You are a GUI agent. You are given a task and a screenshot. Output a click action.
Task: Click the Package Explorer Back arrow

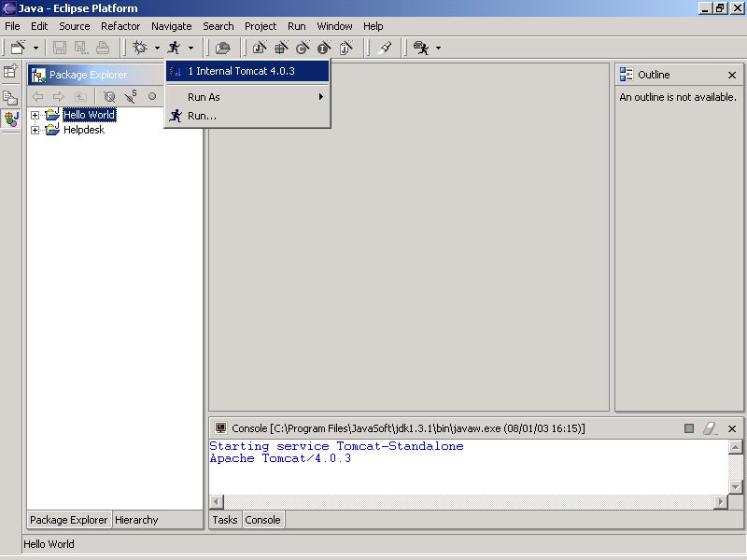click(x=37, y=97)
